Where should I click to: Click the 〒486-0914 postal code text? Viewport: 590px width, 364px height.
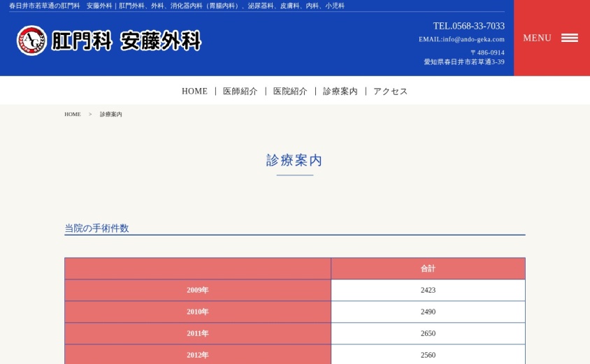tap(487, 52)
